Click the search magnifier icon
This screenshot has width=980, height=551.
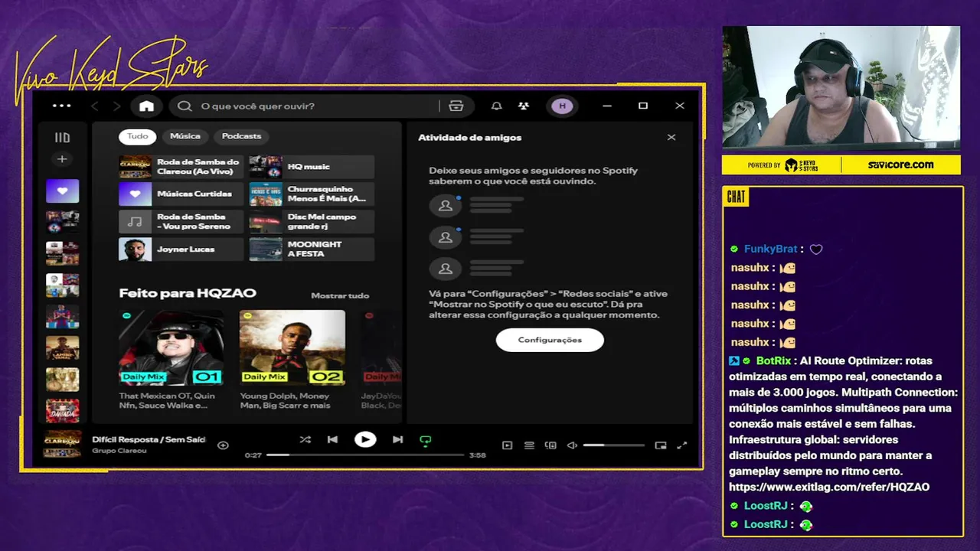coord(185,106)
